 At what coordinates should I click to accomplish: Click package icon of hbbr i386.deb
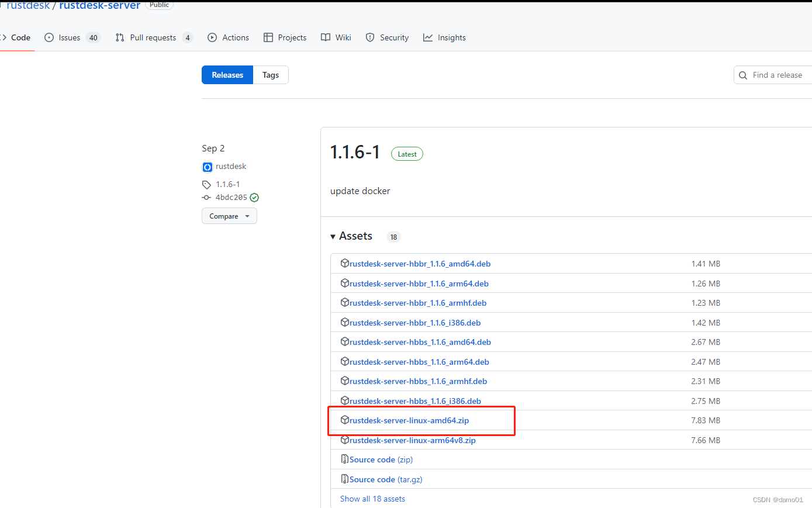click(x=345, y=322)
